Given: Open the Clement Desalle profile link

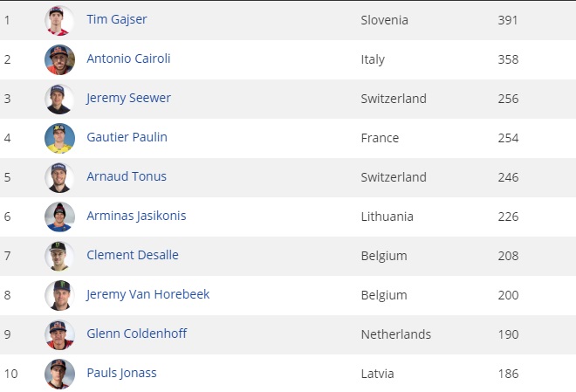Looking at the screenshot, I should 133,255.
